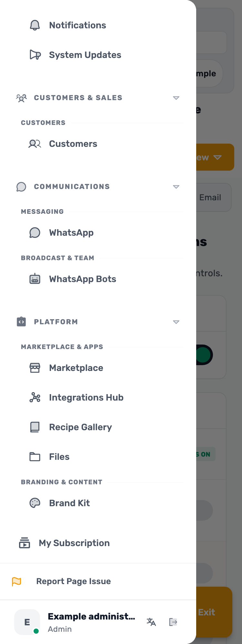Viewport: 242px width, 644px height.
Task: Click the Notifications bell icon
Action: 35,25
